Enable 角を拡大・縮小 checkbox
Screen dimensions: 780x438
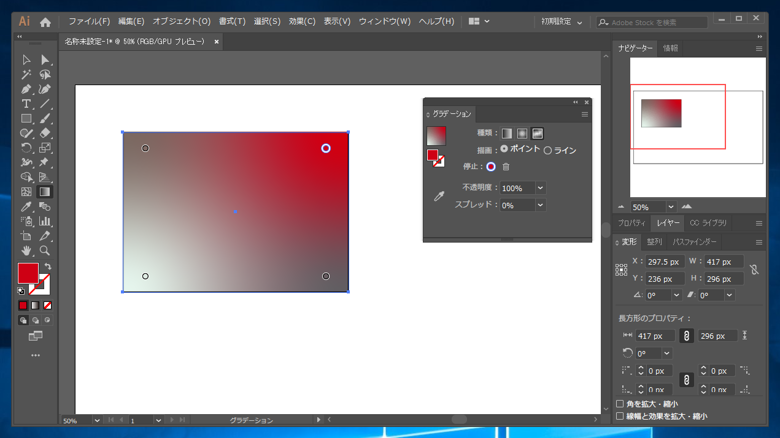pyautogui.click(x=620, y=404)
